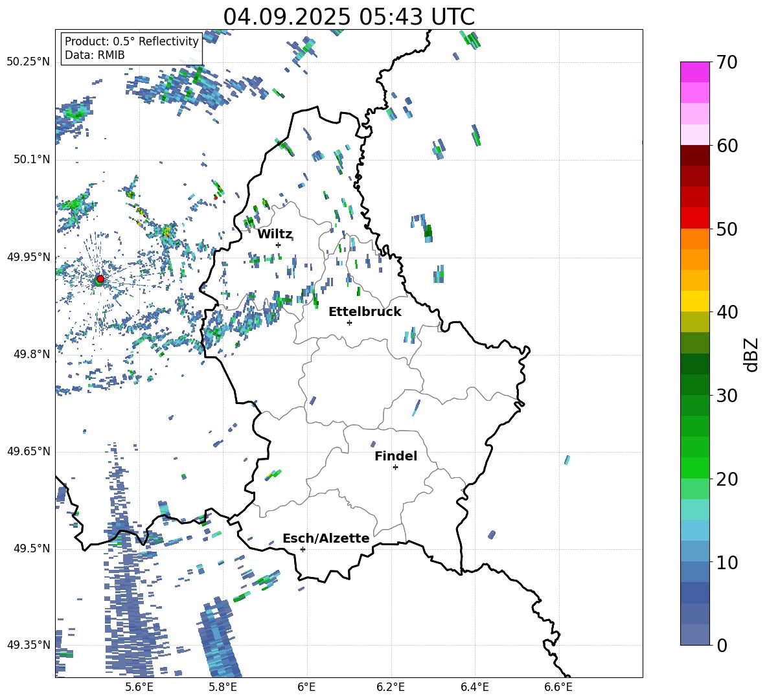
Task: Click the lowest grey-blue swatch above 0
Action: point(694,635)
